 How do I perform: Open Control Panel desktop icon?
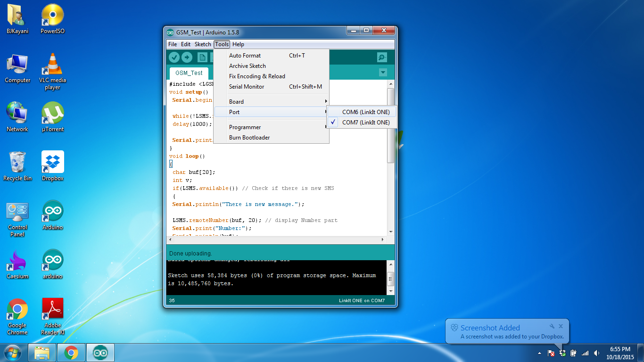[17, 220]
